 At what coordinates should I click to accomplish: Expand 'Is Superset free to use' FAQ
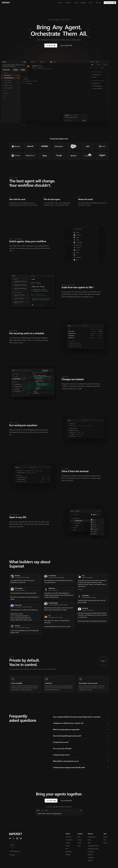[x=81, y=742]
